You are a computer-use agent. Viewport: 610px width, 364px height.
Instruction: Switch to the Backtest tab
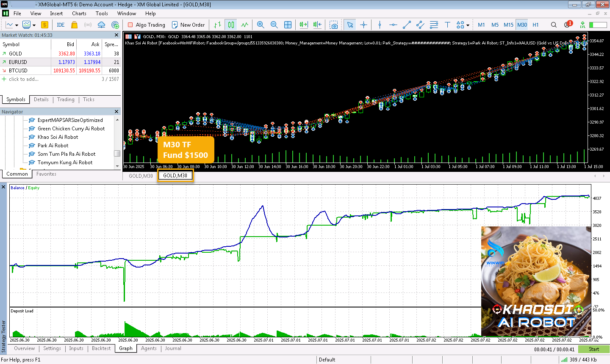pyautogui.click(x=101, y=348)
